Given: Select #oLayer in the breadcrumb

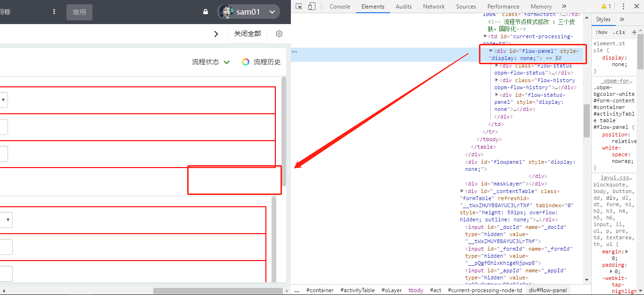Looking at the screenshot, I should pyautogui.click(x=392, y=290).
